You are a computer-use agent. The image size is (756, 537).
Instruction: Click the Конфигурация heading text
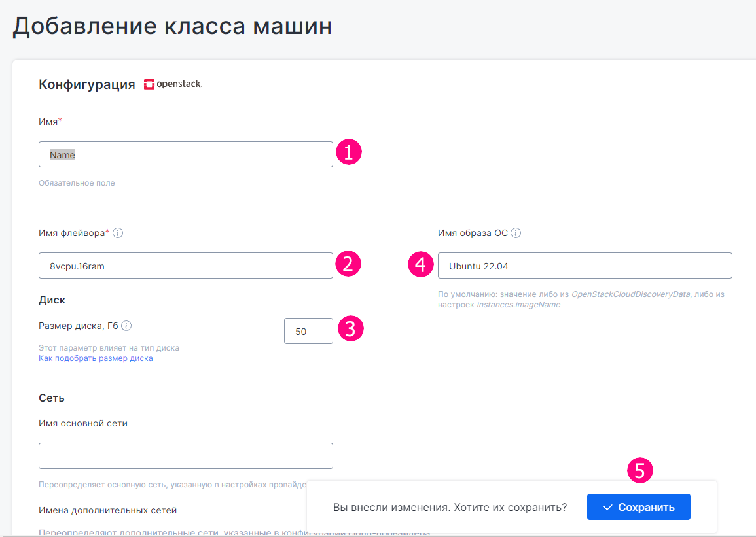coord(87,84)
